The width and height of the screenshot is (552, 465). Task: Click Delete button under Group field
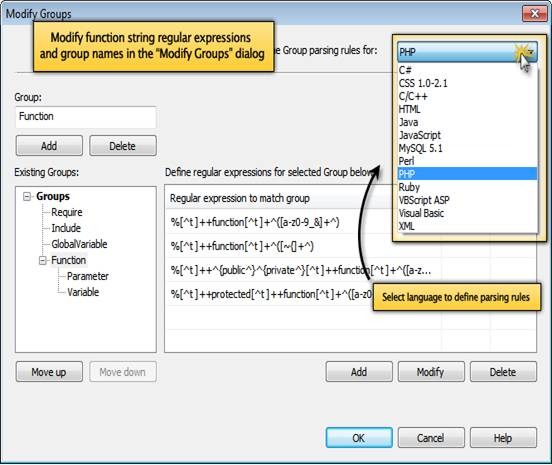point(123,145)
